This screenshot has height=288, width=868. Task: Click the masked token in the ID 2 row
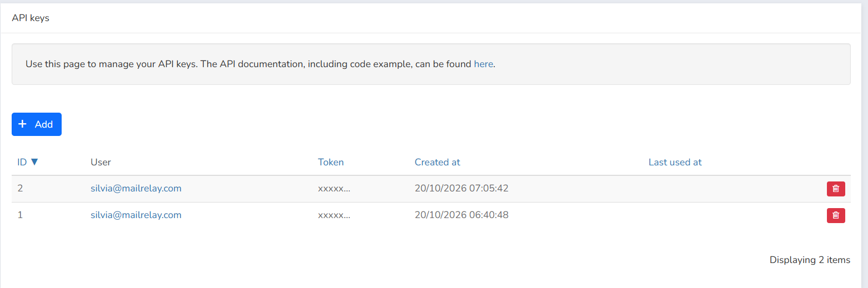(334, 188)
